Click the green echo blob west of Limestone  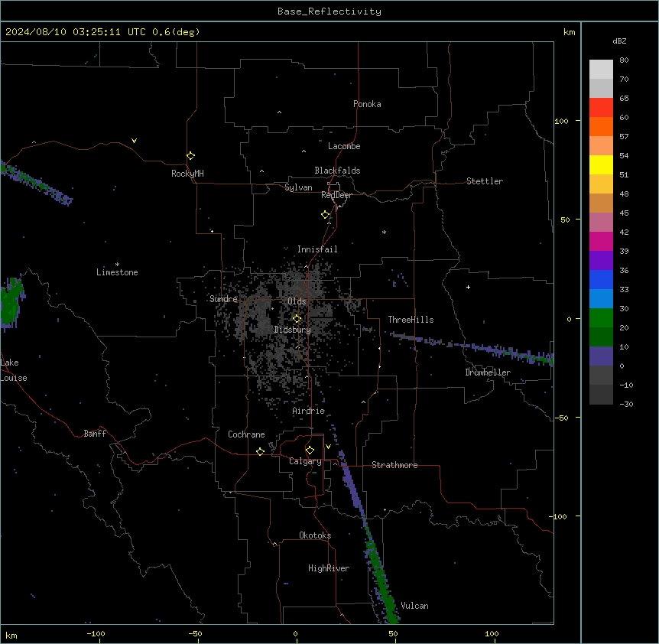coord(11,302)
